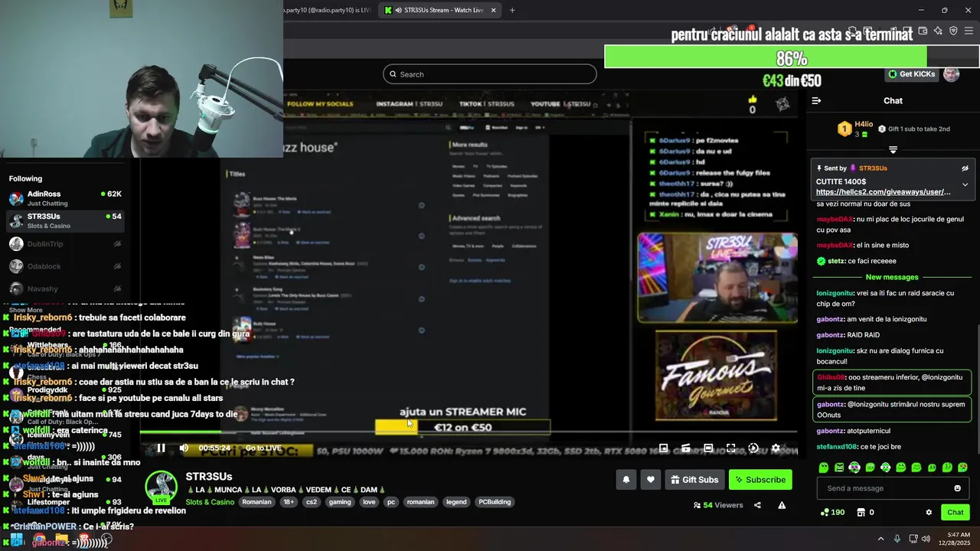The height and width of the screenshot is (551, 980).
Task: Open AdinRoss channel in Following list
Action: tap(65, 198)
